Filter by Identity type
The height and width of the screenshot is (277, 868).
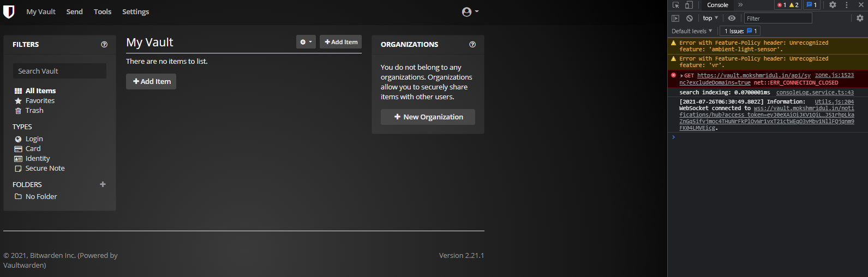click(x=37, y=158)
